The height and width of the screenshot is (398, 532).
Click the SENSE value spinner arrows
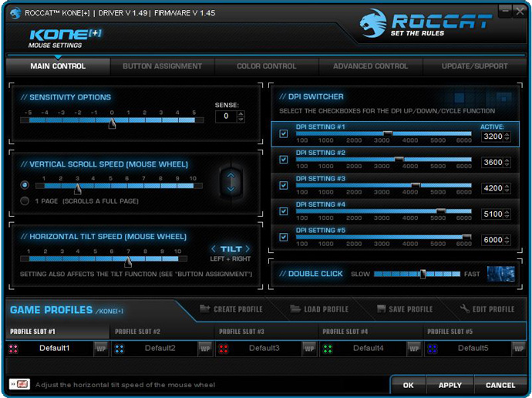(x=241, y=116)
